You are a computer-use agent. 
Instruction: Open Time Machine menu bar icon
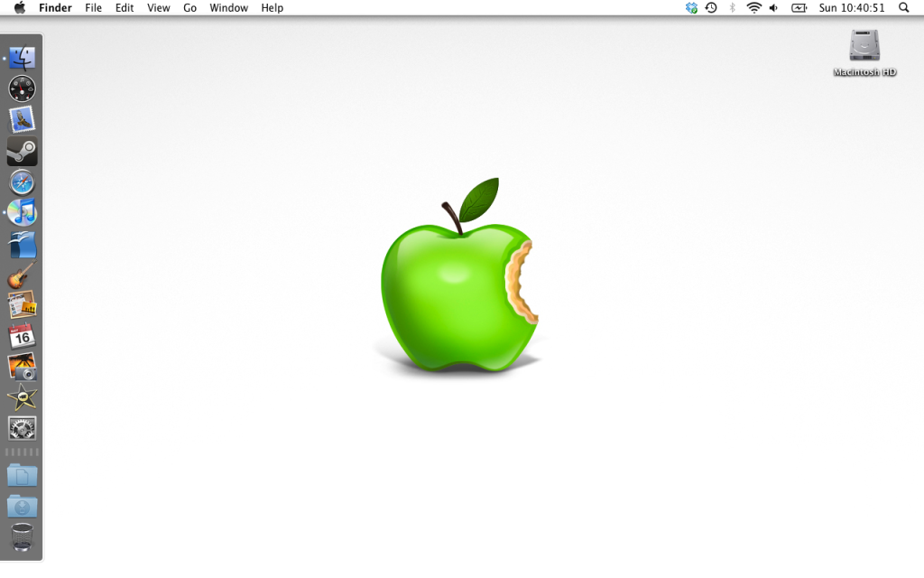tap(711, 7)
